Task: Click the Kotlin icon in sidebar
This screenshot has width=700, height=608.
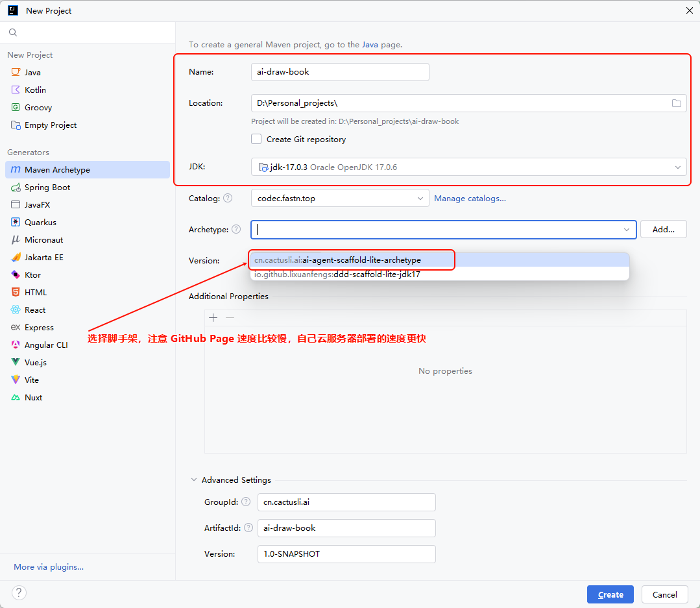Action: (16, 90)
